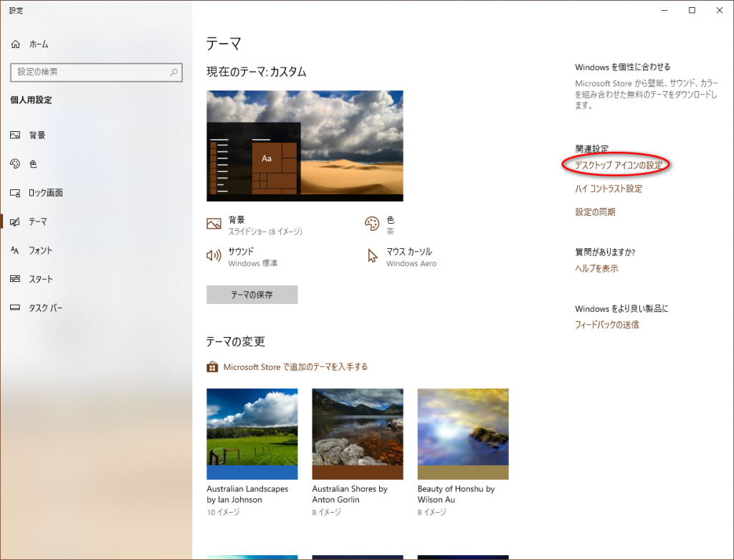The height and width of the screenshot is (560, 734).
Task: Open Microsoft Store で追加のテーマを入手する link
Action: (x=295, y=366)
